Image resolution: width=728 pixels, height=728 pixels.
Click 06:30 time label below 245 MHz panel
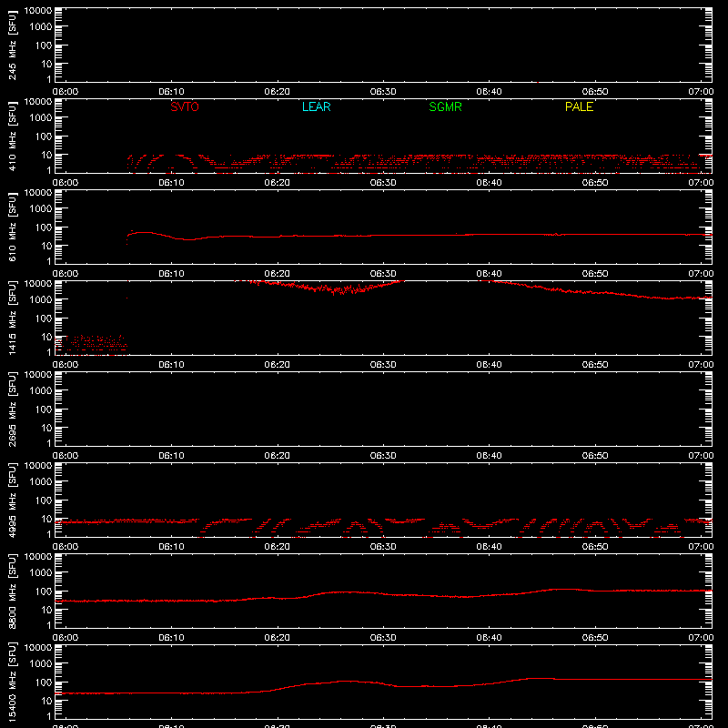[383, 92]
